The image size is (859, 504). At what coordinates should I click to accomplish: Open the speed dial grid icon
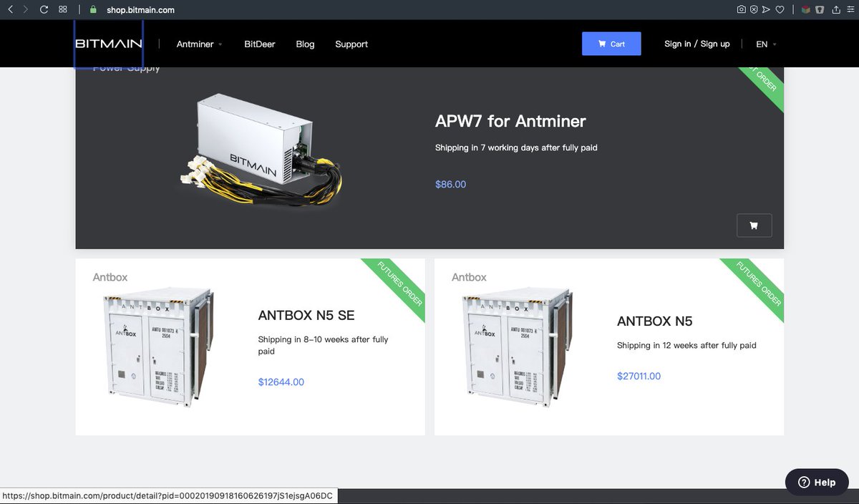pyautogui.click(x=63, y=10)
